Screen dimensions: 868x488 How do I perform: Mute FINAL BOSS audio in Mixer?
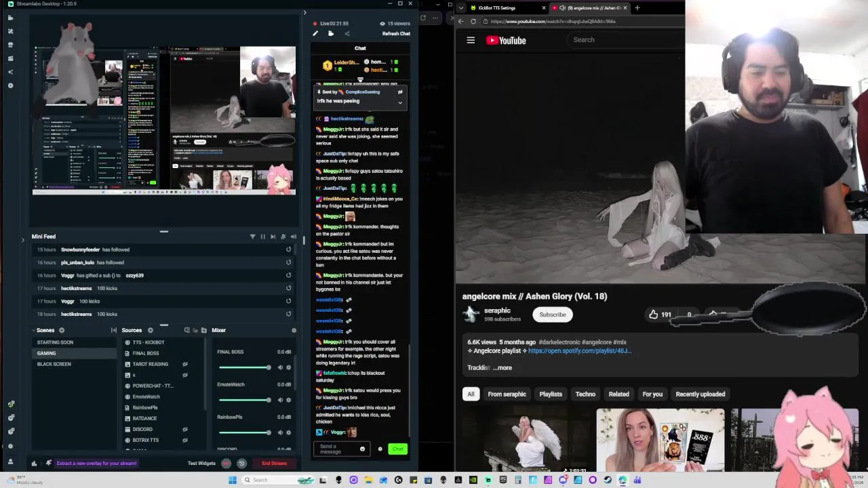point(280,367)
